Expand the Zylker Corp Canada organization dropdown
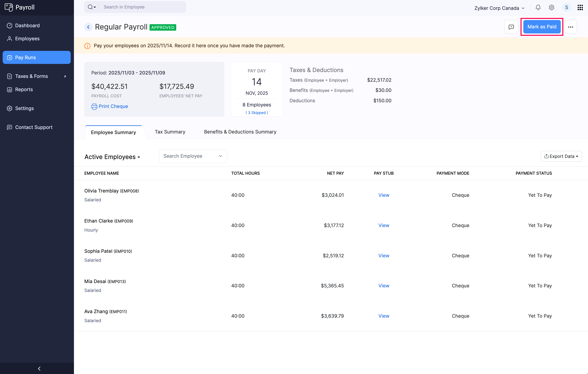 [x=499, y=8]
